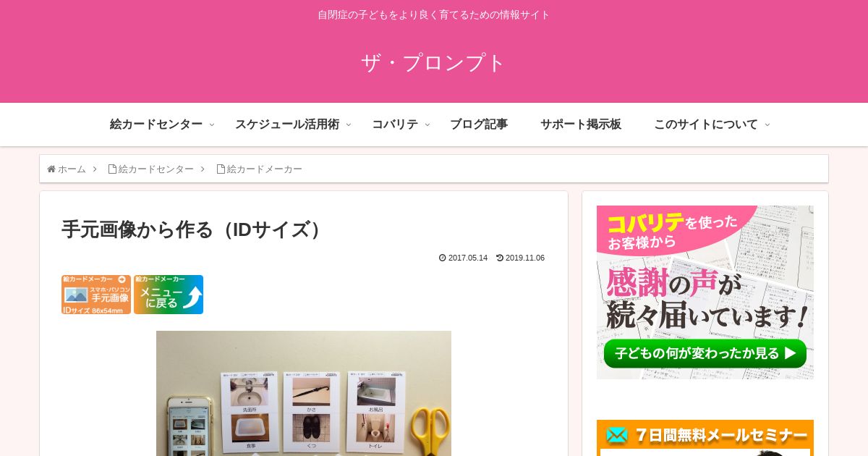Click the 子どもの何が変わったか見る green button
868x456 pixels.
(705, 353)
